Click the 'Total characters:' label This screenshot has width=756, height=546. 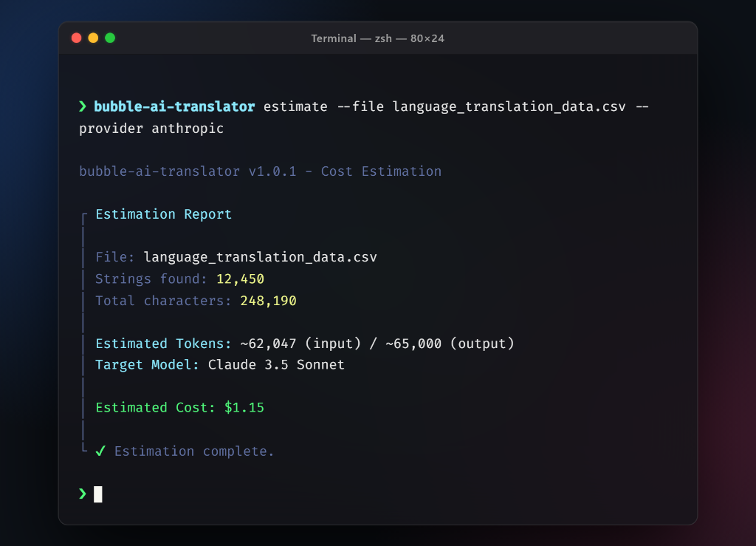[163, 301]
